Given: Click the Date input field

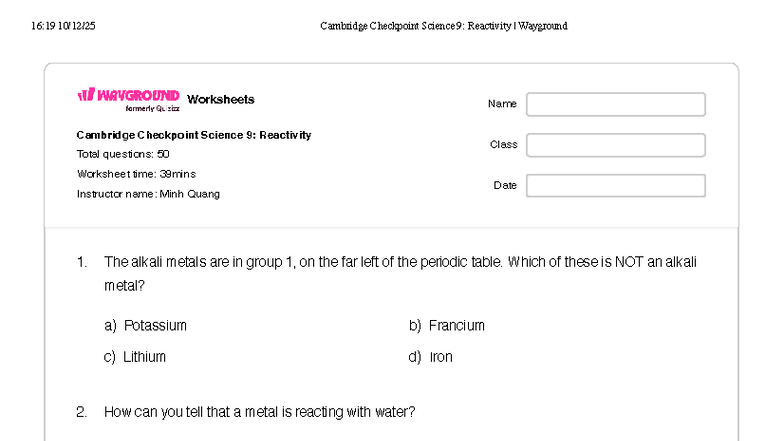Looking at the screenshot, I should tap(615, 186).
